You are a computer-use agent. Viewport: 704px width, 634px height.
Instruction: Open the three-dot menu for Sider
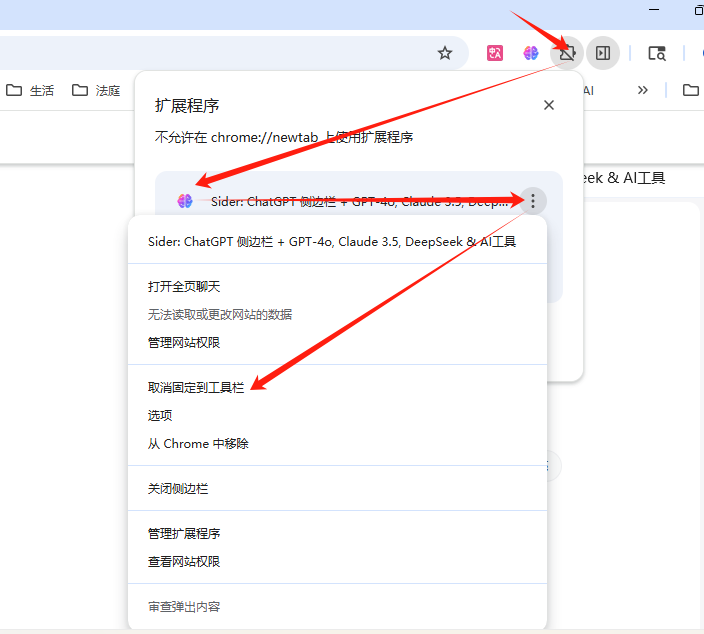click(532, 201)
